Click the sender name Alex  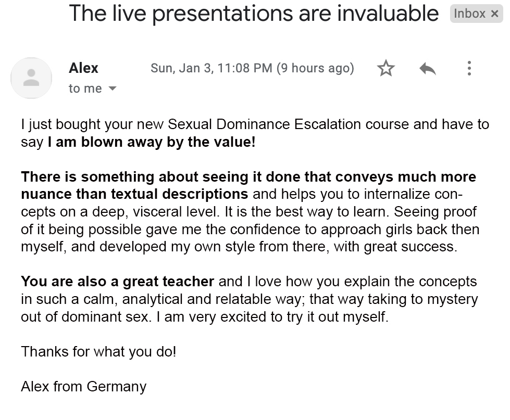[x=83, y=68]
